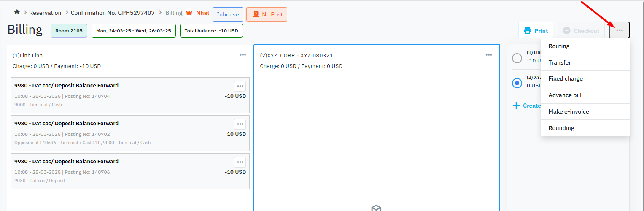Image resolution: width=644 pixels, height=211 pixels.
Task: Open the Reservation breadcrumb link
Action: click(x=45, y=13)
